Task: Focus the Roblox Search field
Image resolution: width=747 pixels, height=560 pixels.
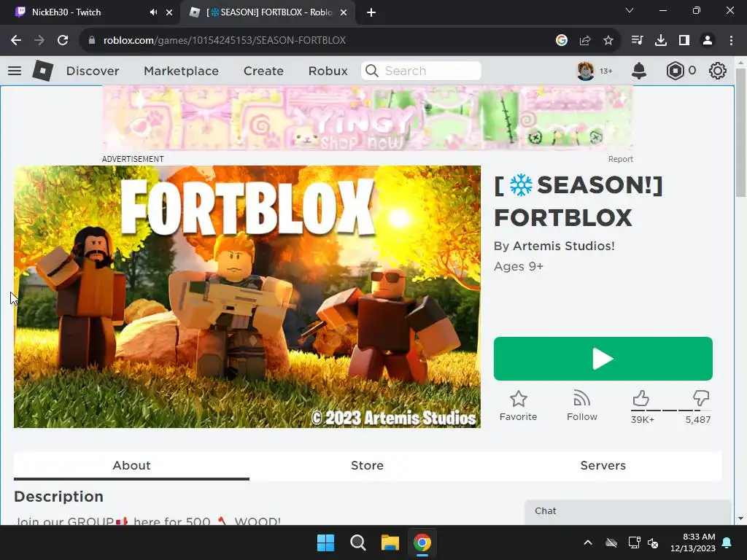Action: [x=421, y=71]
